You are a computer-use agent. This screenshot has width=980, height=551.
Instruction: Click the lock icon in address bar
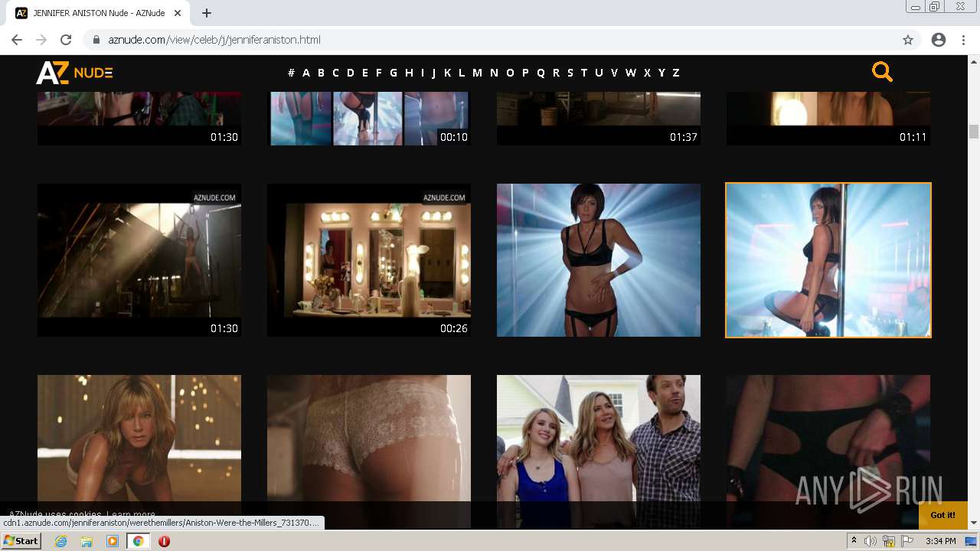click(96, 40)
